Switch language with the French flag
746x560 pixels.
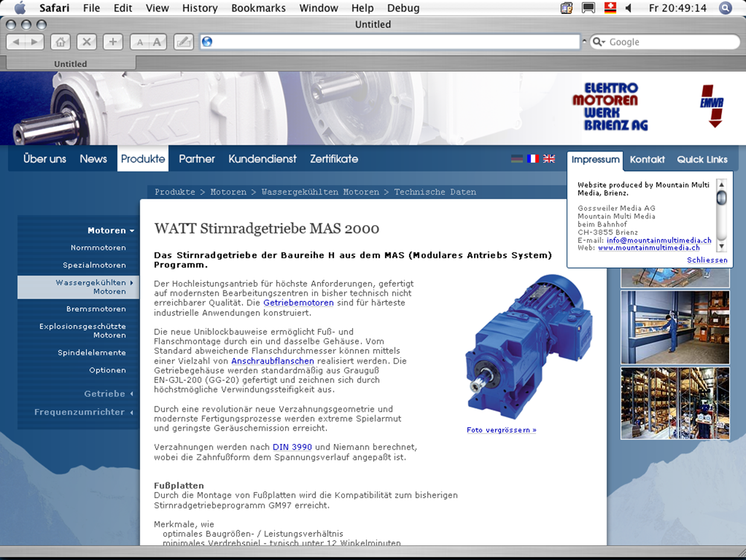pyautogui.click(x=533, y=159)
